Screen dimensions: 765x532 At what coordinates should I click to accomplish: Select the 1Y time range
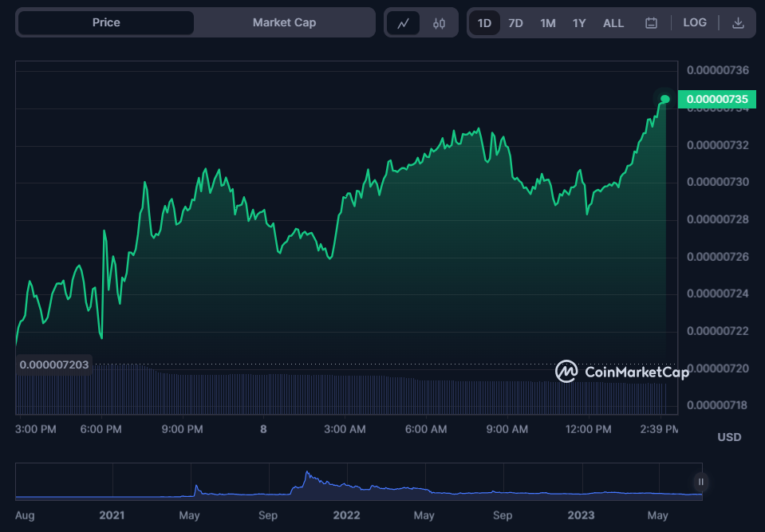579,23
